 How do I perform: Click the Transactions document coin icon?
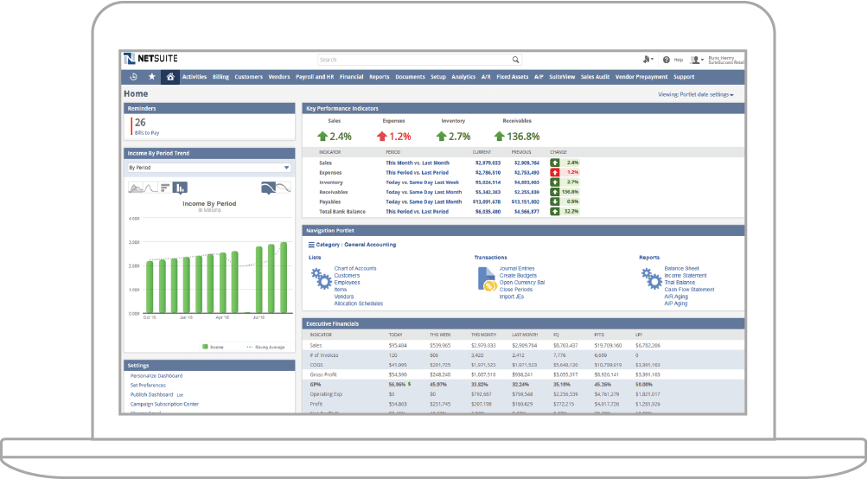pyautogui.click(x=487, y=279)
